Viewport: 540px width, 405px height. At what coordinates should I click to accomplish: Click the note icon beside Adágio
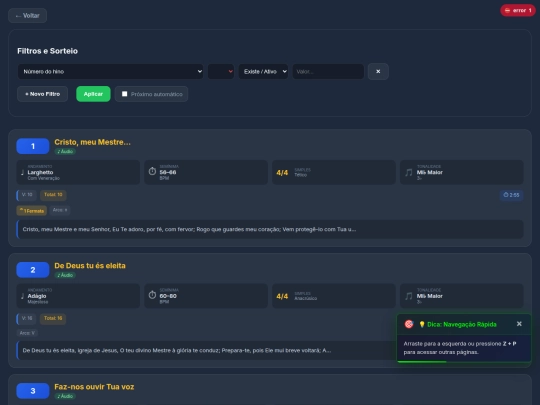[x=22, y=296]
